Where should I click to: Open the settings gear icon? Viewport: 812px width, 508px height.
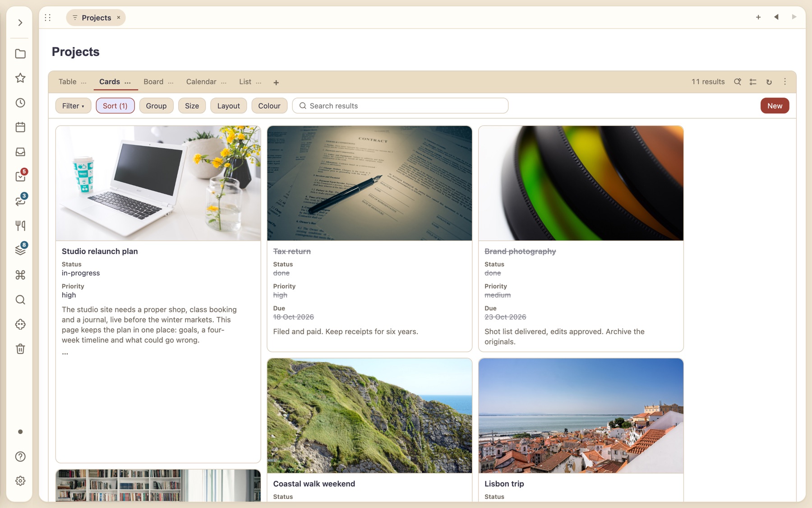tap(20, 481)
